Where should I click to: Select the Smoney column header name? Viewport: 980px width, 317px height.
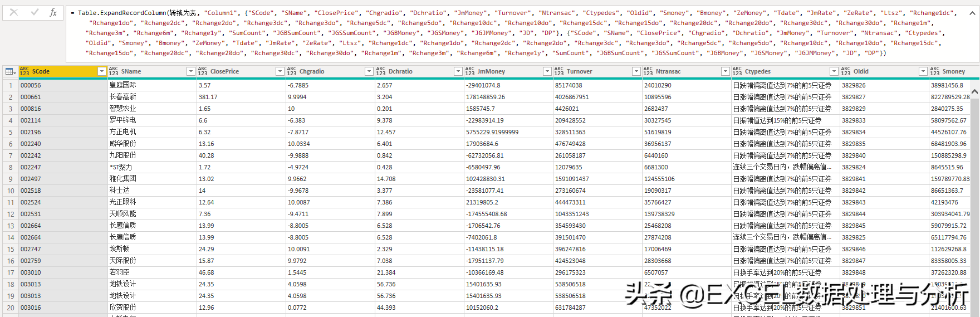(954, 71)
